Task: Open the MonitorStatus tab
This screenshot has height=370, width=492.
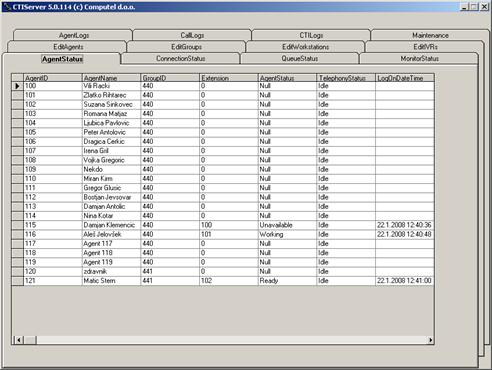Action: point(419,58)
